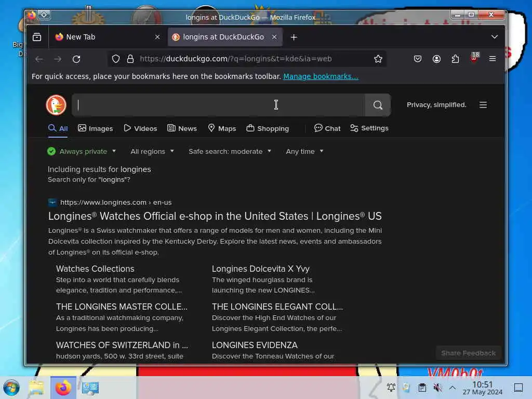The width and height of the screenshot is (532, 399).
Task: Open Longines Watches Official e-shop result
Action: (x=215, y=216)
